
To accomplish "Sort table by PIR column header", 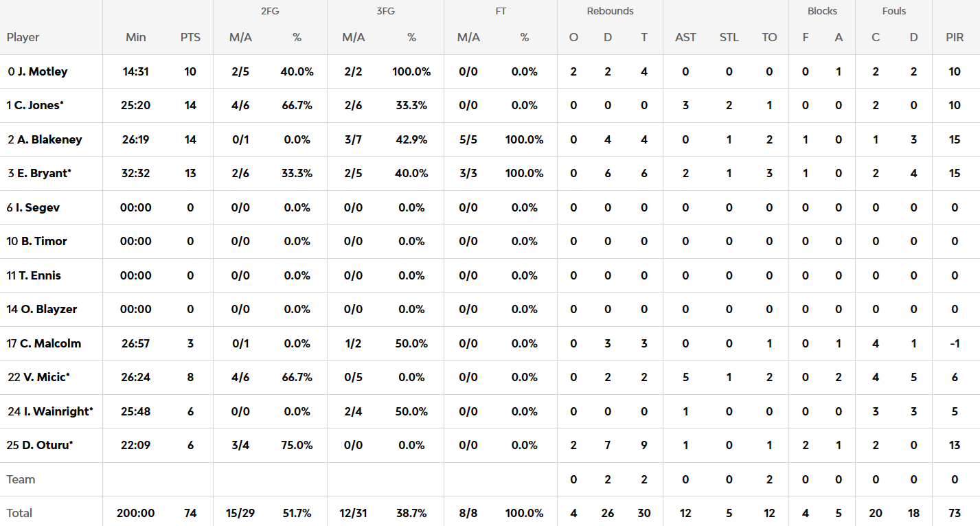I will tap(955, 37).
